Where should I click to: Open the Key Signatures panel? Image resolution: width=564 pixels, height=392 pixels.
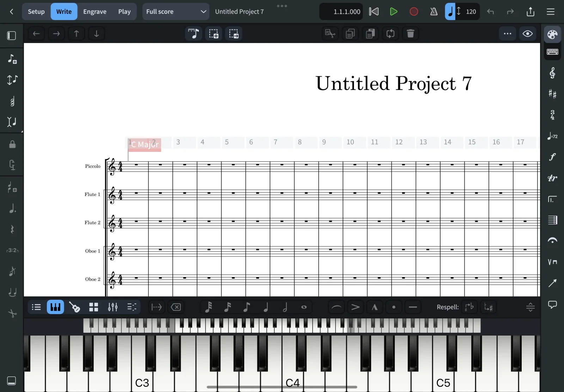point(552,94)
